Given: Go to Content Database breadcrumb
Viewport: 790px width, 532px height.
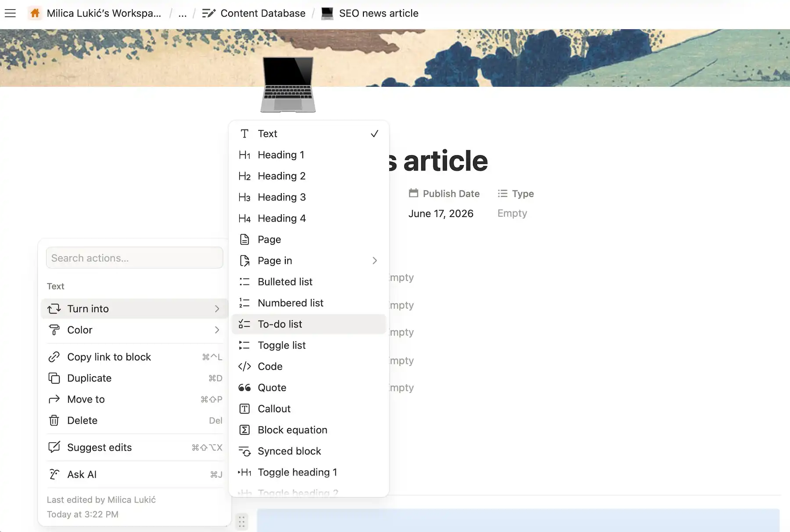Looking at the screenshot, I should coord(263,13).
